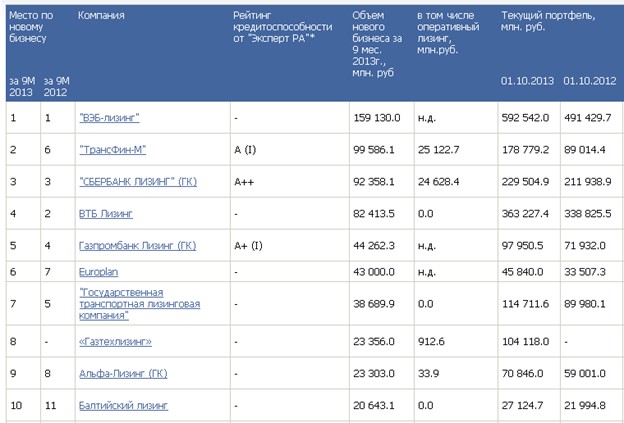Select the cell 229 504.9
The width and height of the screenshot is (624, 423).
(x=525, y=181)
